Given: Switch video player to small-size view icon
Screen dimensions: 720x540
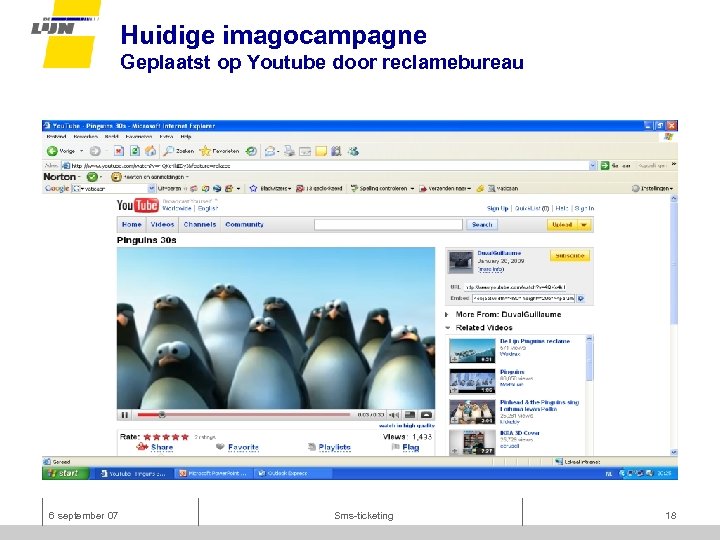Looking at the screenshot, I should tap(410, 415).
